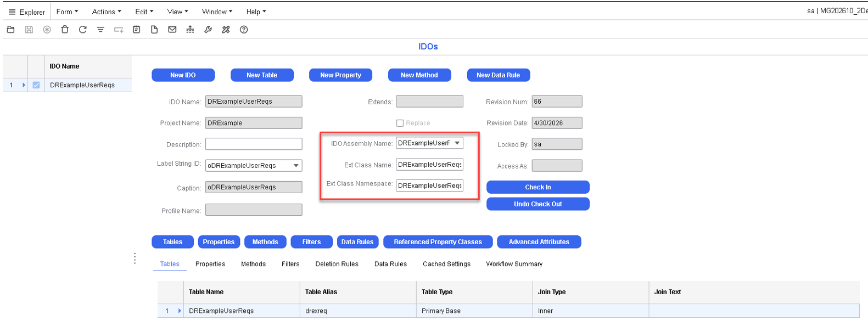Select the drexreq Table Alias cell

pos(358,311)
